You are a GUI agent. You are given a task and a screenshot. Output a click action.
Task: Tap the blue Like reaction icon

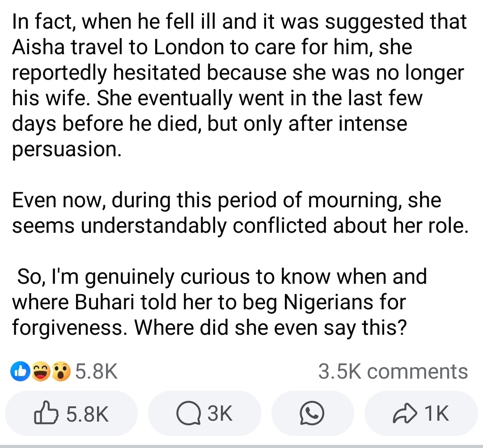point(20,371)
